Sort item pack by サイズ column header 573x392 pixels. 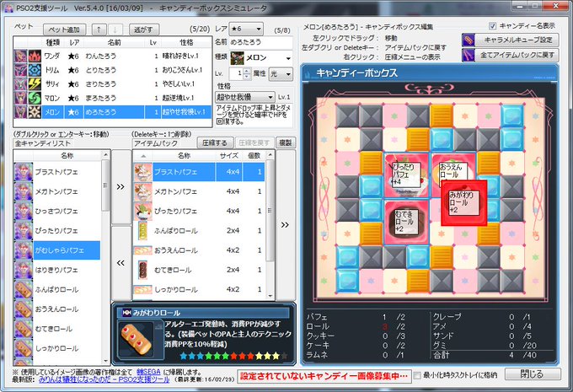[229, 155]
